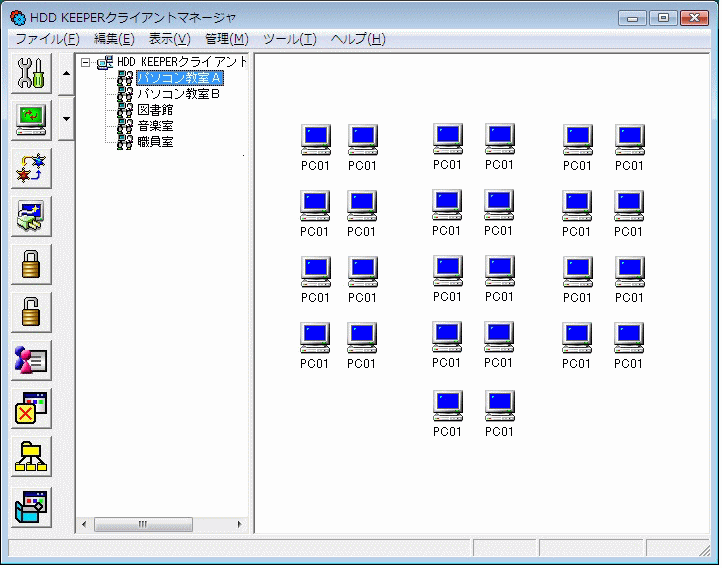Open the ツール(T) menu
The width and height of the screenshot is (722, 568).
coord(289,39)
